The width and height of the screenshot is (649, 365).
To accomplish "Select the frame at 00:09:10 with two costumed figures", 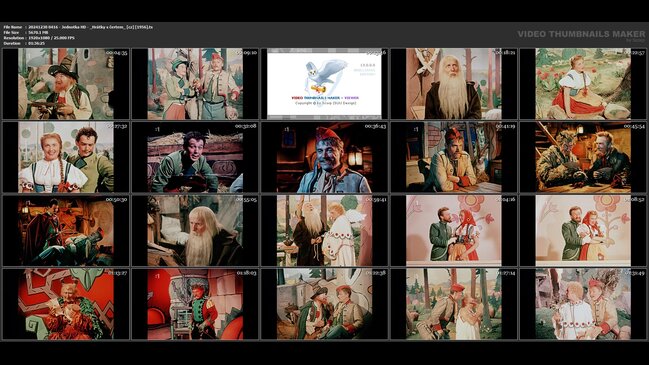I will (x=195, y=84).
